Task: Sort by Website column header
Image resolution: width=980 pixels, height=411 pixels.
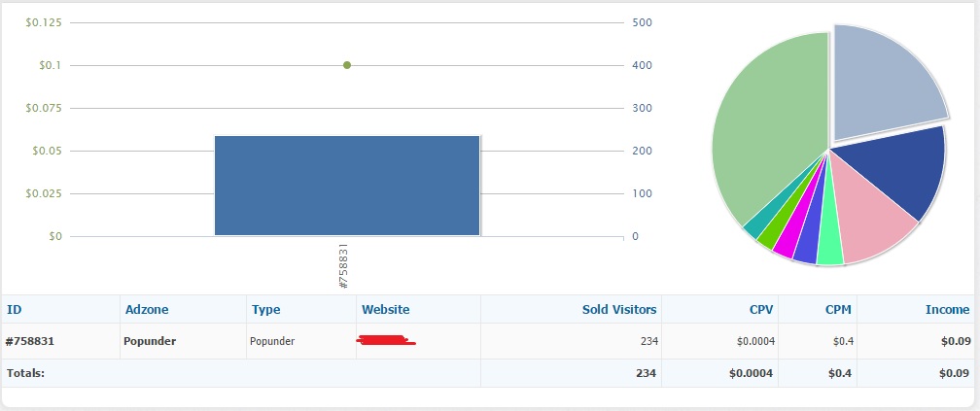Action: [x=385, y=310]
